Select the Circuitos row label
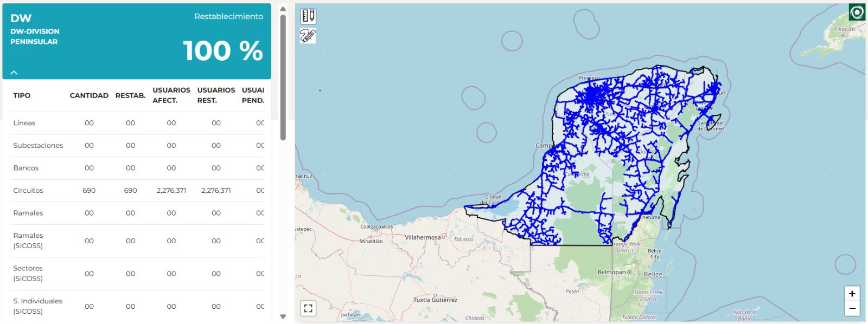This screenshot has height=324, width=868. pos(28,191)
